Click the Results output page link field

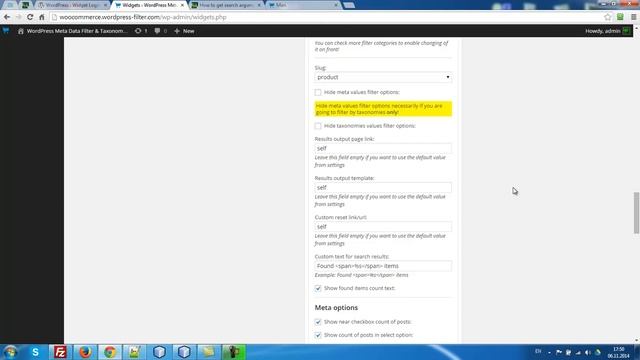[x=383, y=148]
